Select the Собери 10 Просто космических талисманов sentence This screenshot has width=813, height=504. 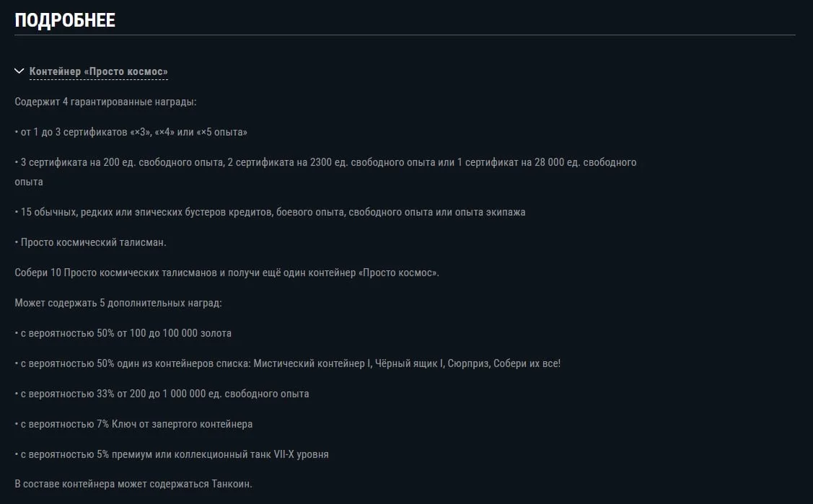227,273
